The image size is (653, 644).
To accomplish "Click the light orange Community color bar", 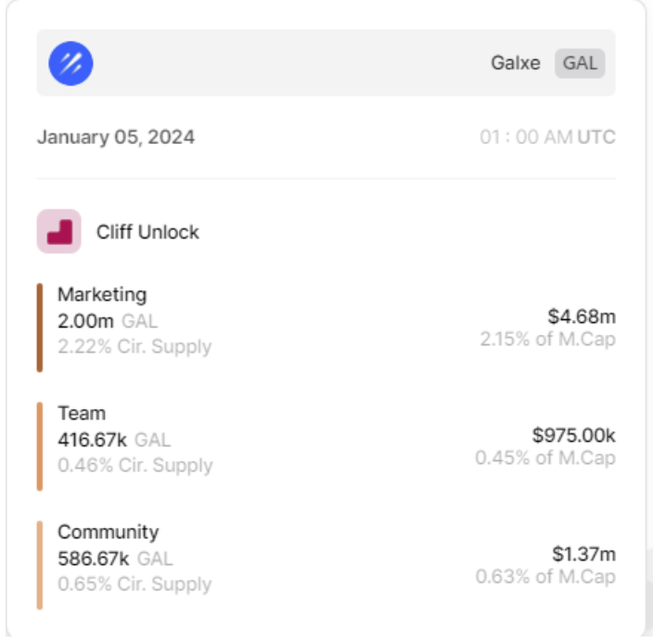I will (40, 565).
